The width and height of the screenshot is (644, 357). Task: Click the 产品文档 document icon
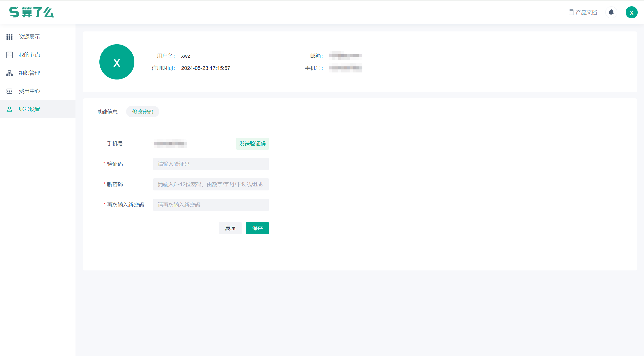point(571,12)
